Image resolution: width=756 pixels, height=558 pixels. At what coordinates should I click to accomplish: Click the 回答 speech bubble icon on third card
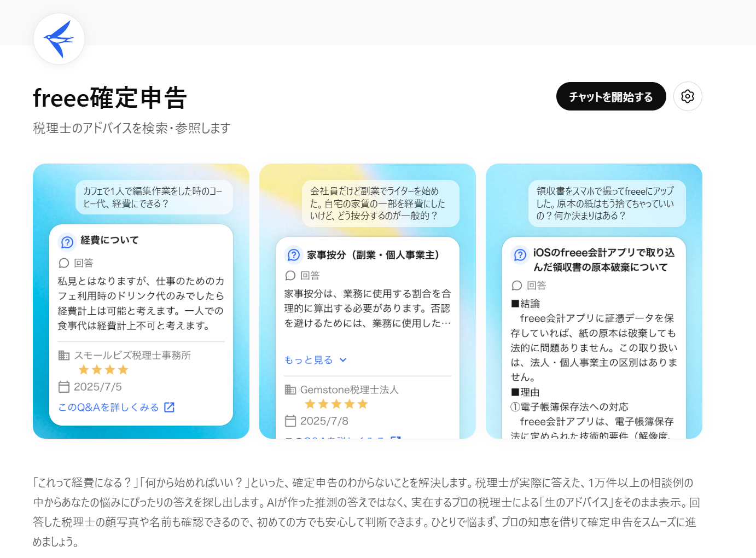516,286
